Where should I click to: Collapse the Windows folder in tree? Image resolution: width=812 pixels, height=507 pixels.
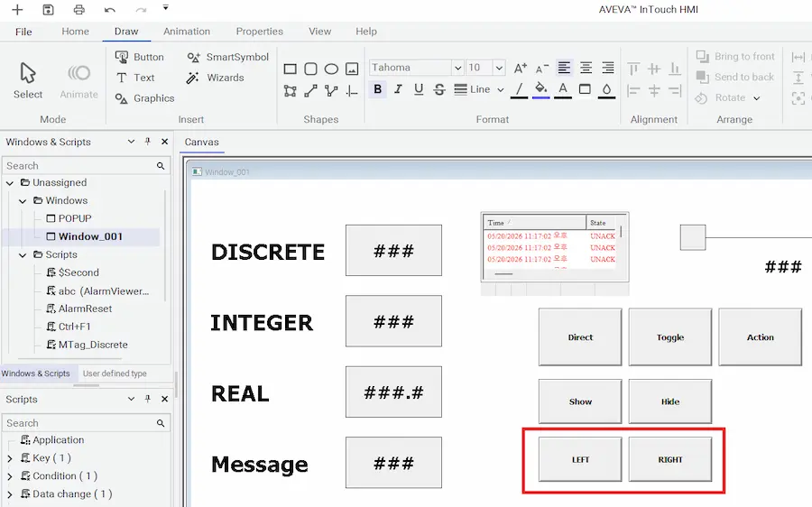(23, 201)
